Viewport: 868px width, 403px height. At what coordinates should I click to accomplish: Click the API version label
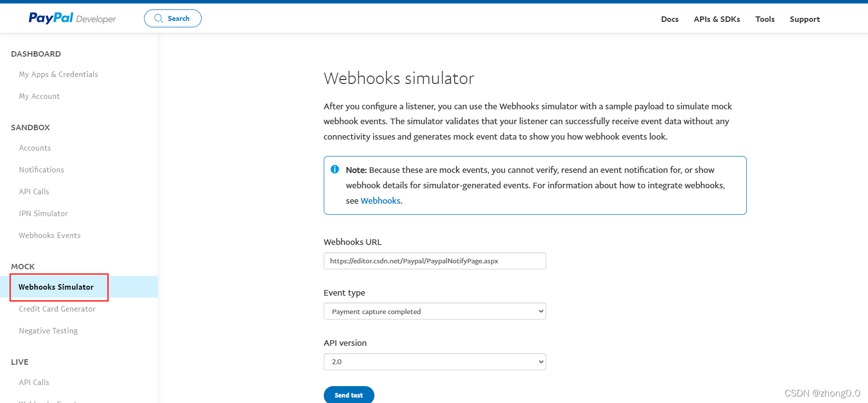click(x=345, y=343)
